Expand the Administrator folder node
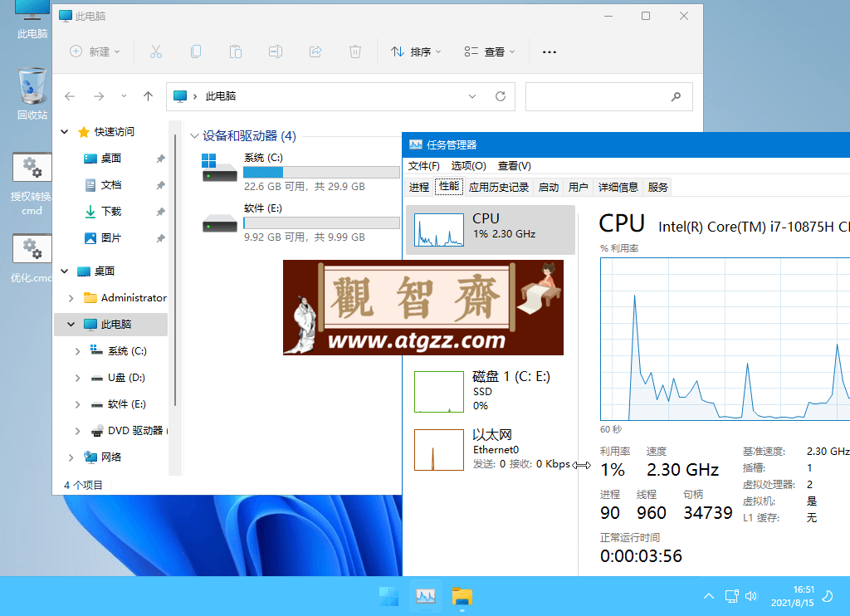 pos(71,298)
